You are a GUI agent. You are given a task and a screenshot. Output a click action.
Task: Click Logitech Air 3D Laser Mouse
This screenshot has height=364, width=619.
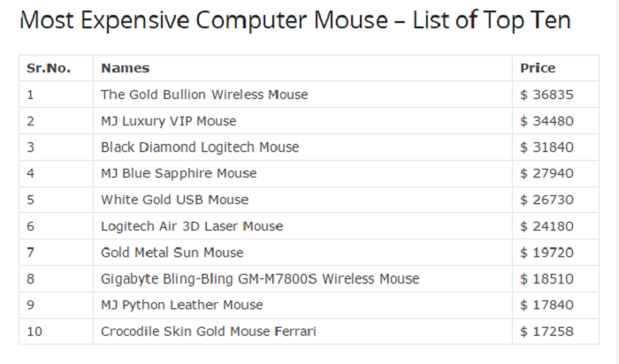[x=192, y=226]
